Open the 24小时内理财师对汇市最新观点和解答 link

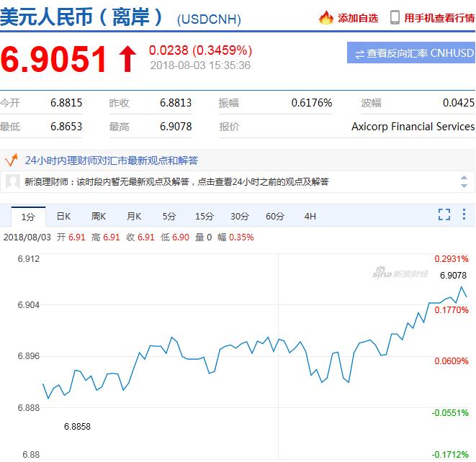coord(111,160)
